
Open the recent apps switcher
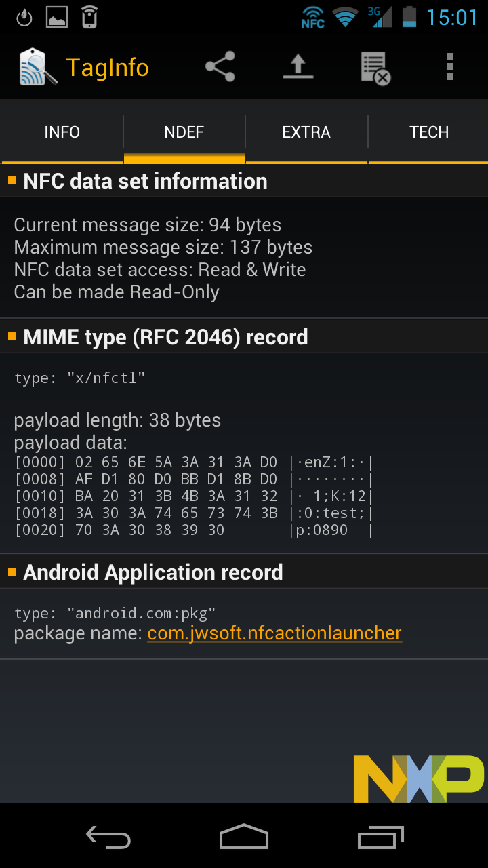[x=380, y=837]
